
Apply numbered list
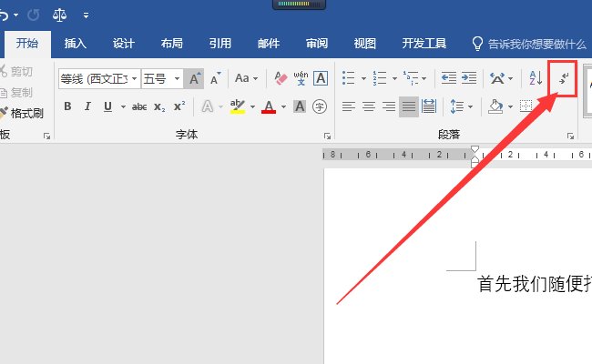click(380, 78)
